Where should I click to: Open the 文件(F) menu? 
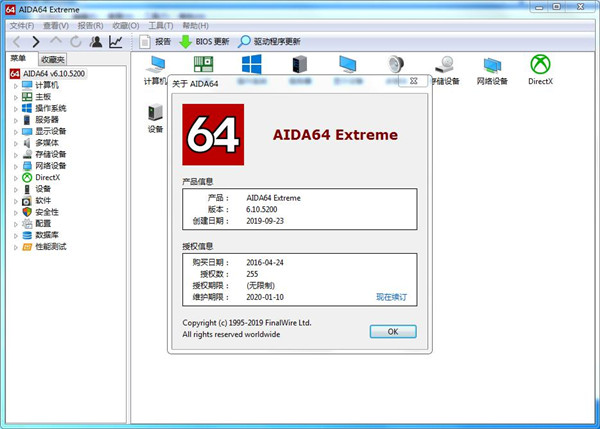click(22, 25)
